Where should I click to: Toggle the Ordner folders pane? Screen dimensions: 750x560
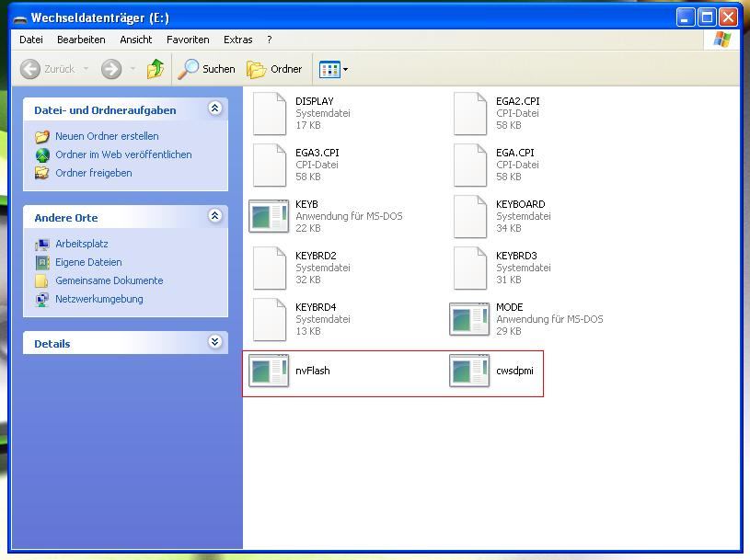tap(274, 69)
